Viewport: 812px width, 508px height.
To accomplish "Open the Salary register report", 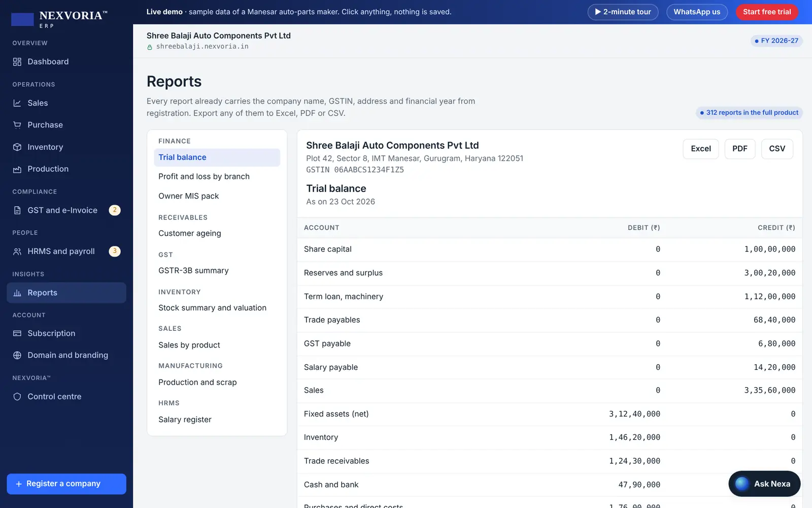I will point(217,420).
